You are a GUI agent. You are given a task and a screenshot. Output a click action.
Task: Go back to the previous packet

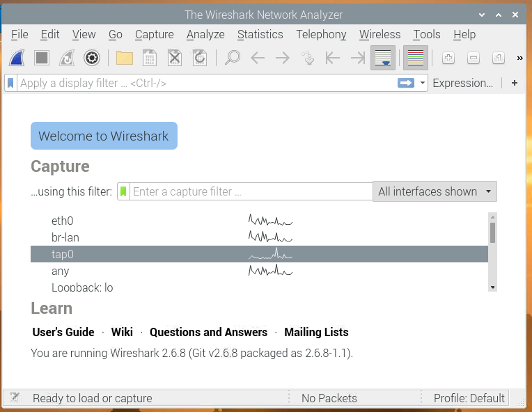click(258, 58)
